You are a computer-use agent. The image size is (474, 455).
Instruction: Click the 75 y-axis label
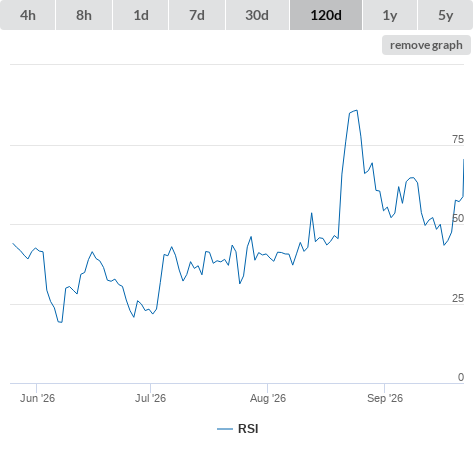(x=458, y=139)
